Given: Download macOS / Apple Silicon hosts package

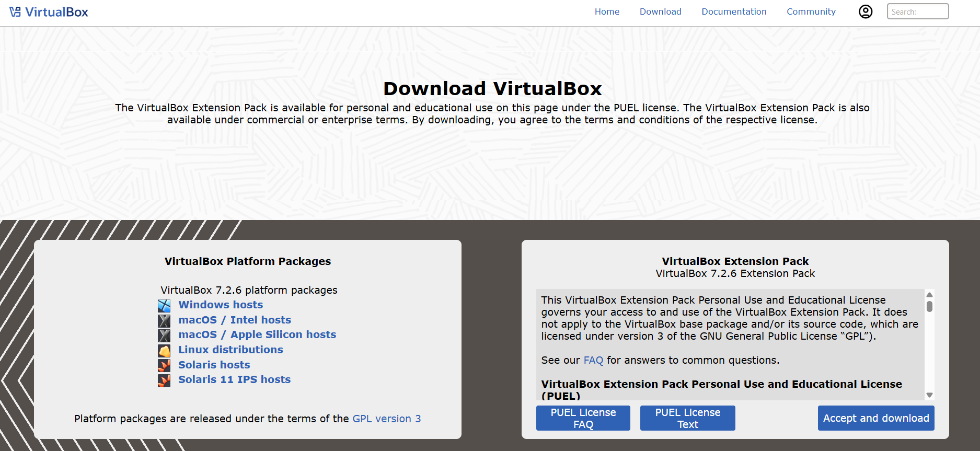Looking at the screenshot, I should pos(257,334).
